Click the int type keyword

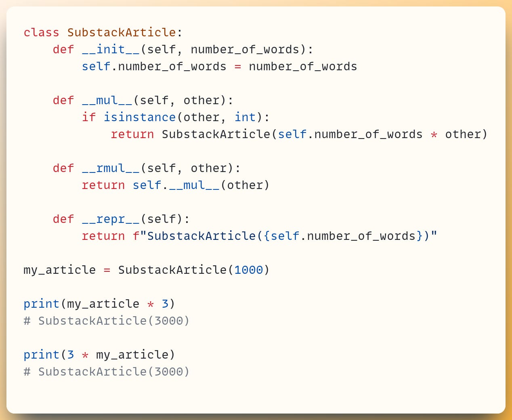245,117
